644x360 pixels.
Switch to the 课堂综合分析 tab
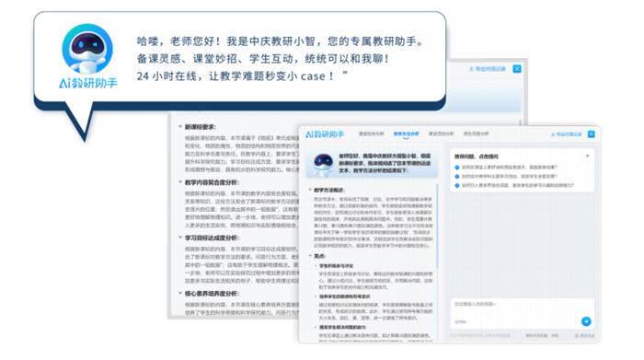[x=371, y=134]
